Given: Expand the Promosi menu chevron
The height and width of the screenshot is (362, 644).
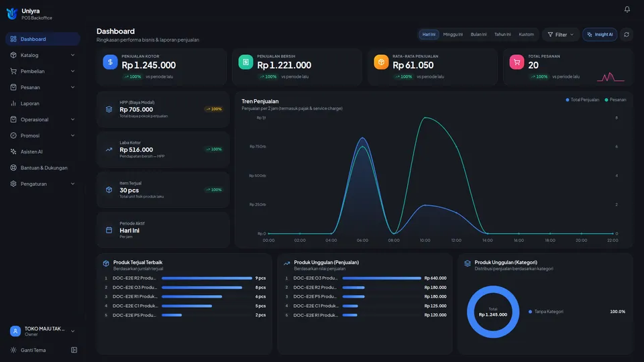Looking at the screenshot, I should [x=72, y=135].
